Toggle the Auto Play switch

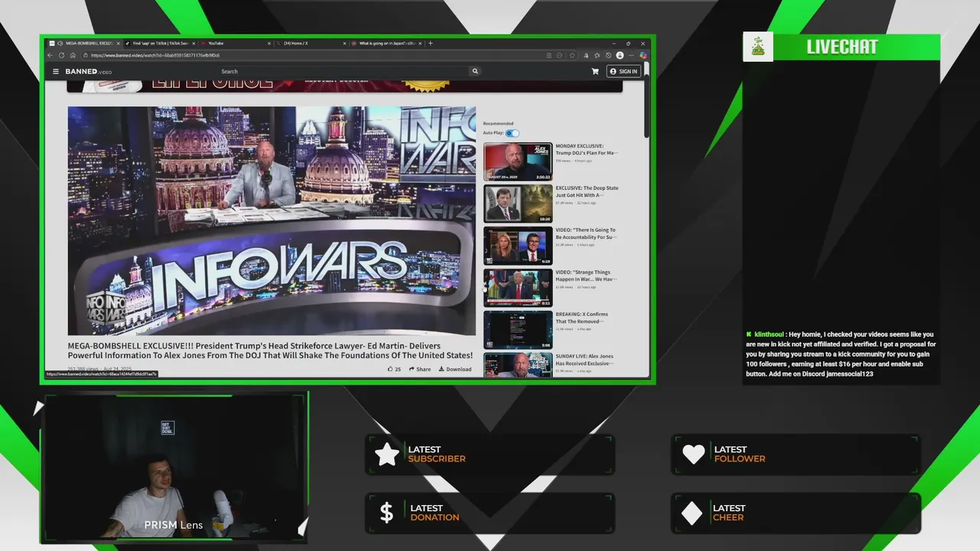click(x=512, y=133)
